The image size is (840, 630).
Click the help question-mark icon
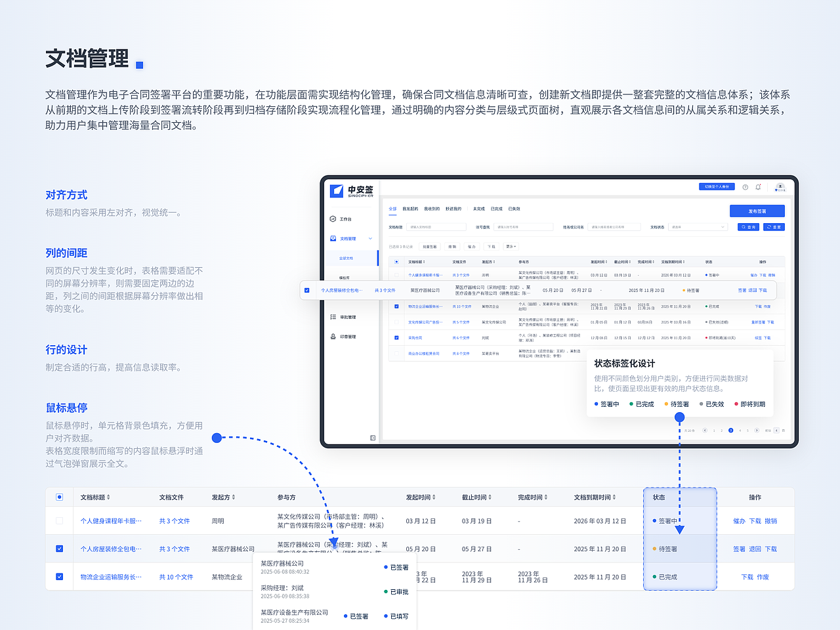tap(744, 187)
